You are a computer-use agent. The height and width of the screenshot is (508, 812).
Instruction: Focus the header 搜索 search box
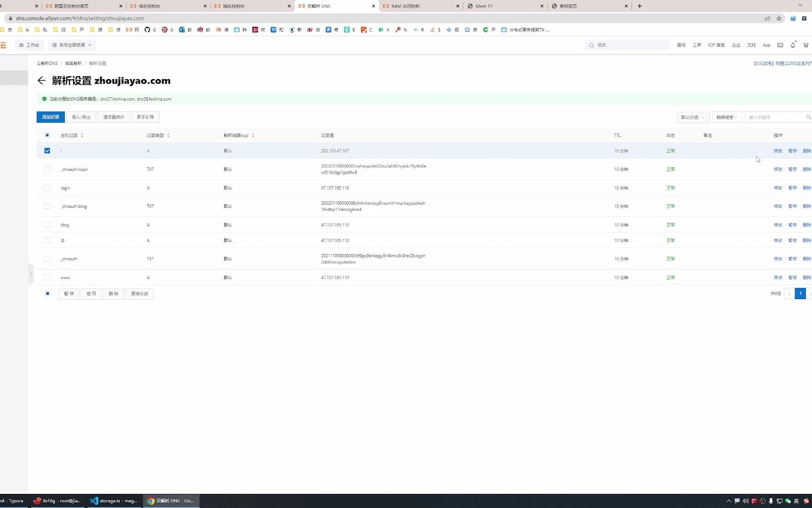(x=627, y=45)
